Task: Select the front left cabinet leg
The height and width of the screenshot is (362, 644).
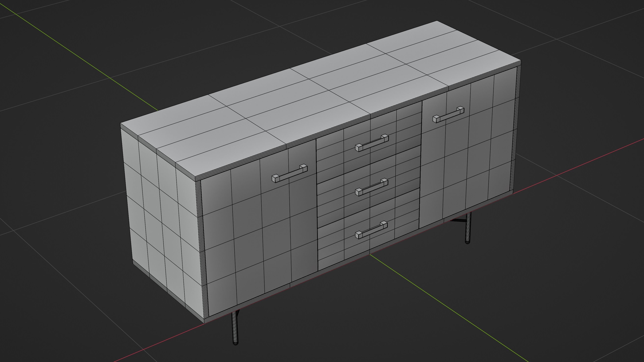Action: click(235, 328)
